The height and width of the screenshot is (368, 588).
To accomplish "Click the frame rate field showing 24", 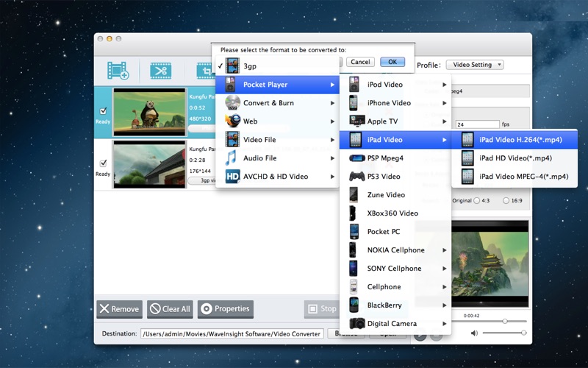I will pos(477,124).
